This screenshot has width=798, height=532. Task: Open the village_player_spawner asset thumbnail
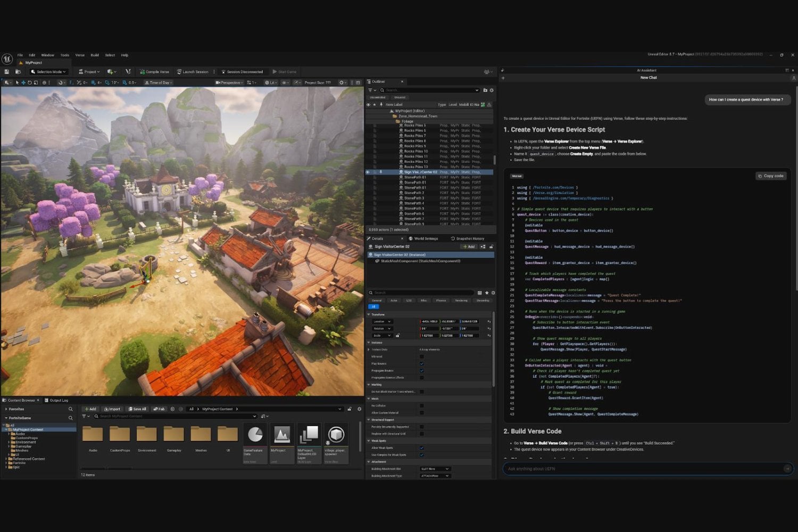pyautogui.click(x=336, y=444)
